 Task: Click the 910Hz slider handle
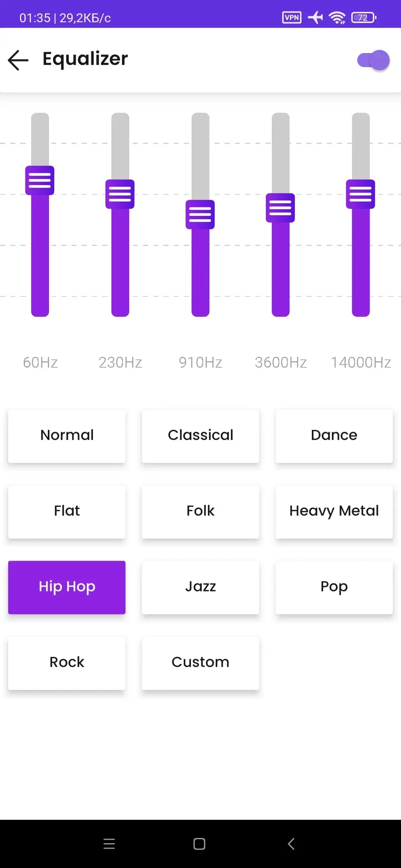[200, 215]
